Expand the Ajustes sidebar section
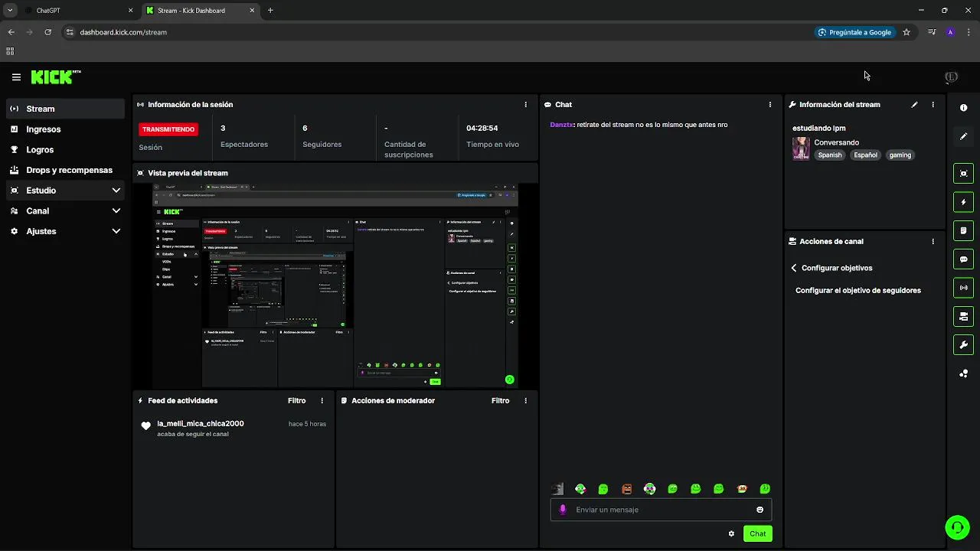The height and width of the screenshot is (551, 980). coord(65,231)
